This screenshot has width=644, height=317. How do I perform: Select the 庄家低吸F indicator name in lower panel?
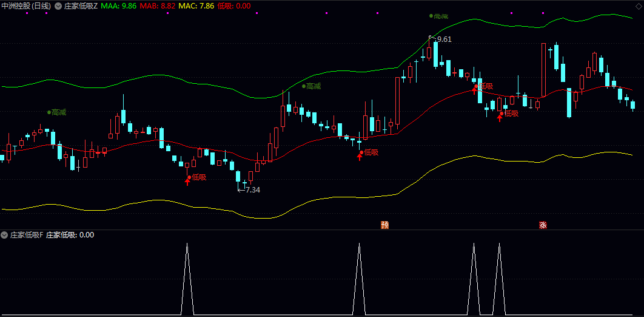point(26,235)
